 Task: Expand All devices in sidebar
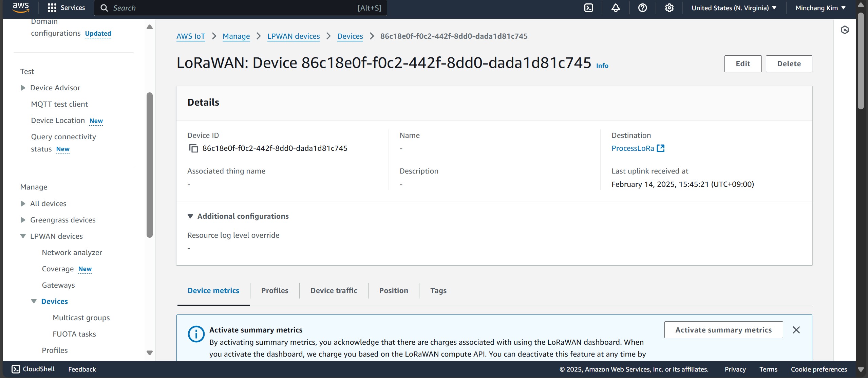tap(23, 204)
